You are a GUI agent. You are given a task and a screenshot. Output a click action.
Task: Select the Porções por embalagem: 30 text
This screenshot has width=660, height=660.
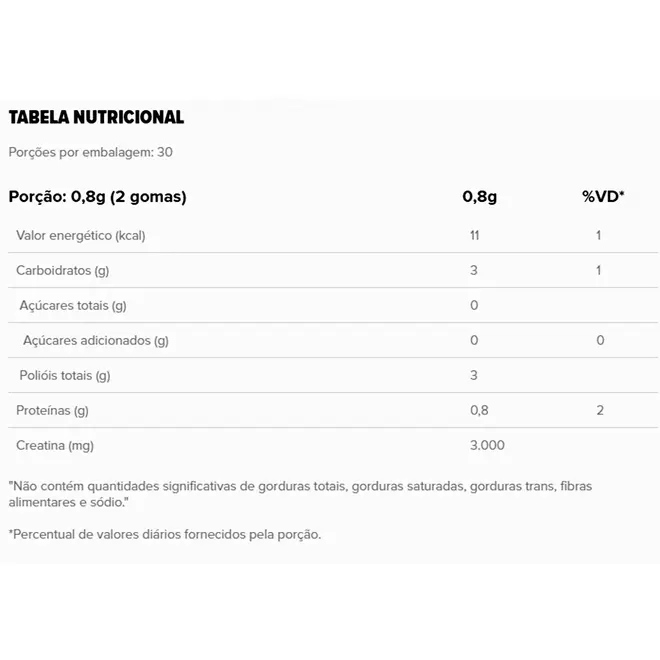pyautogui.click(x=90, y=152)
